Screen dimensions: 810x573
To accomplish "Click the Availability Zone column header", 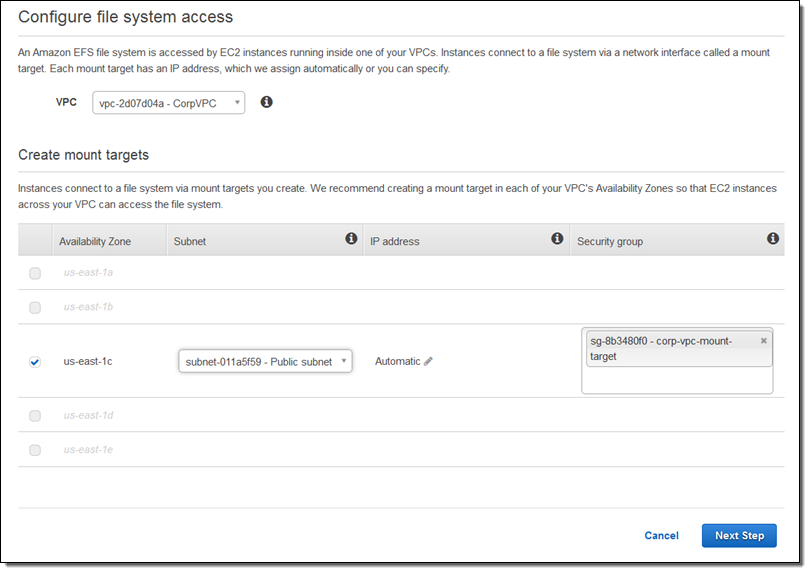I will click(x=95, y=242).
